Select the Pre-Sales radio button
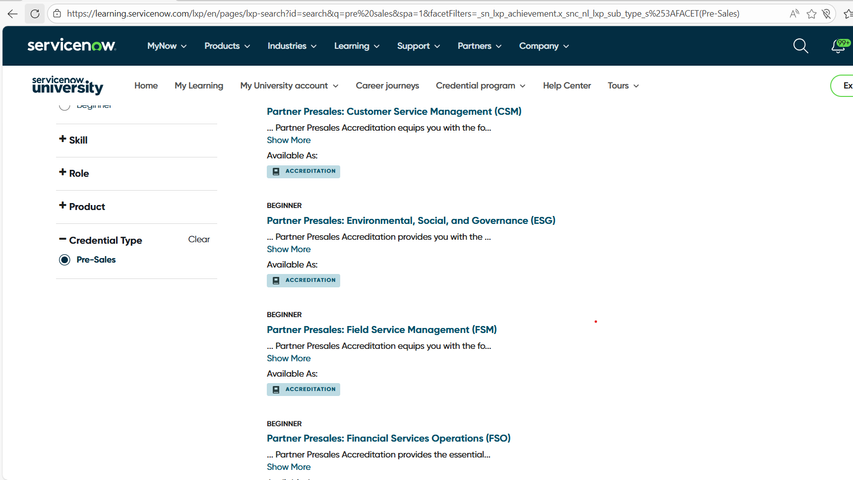The image size is (853, 480). [65, 260]
